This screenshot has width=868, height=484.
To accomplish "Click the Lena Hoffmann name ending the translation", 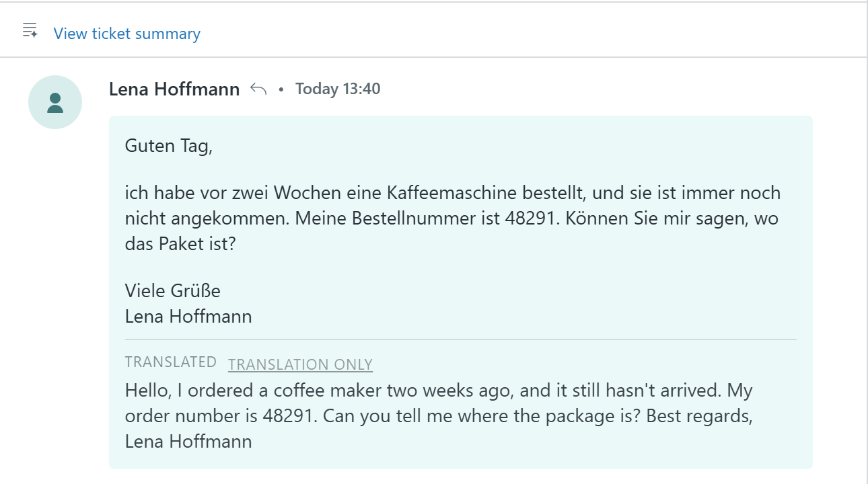I will click(x=188, y=442).
